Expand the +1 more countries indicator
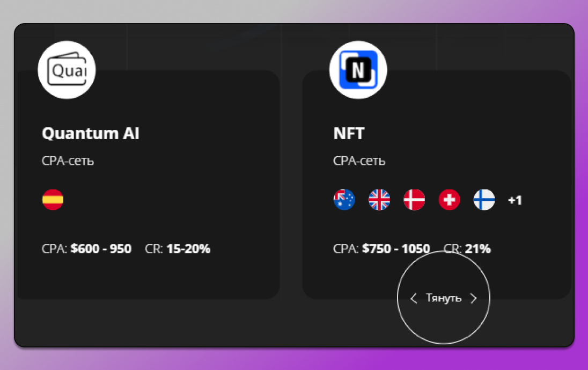The height and width of the screenshot is (370, 588). coord(515,200)
